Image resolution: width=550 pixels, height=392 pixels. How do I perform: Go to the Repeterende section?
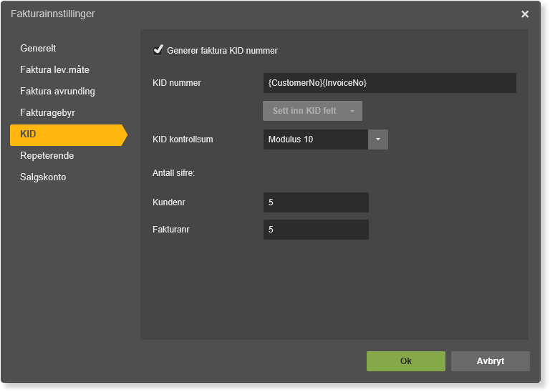pyautogui.click(x=47, y=155)
